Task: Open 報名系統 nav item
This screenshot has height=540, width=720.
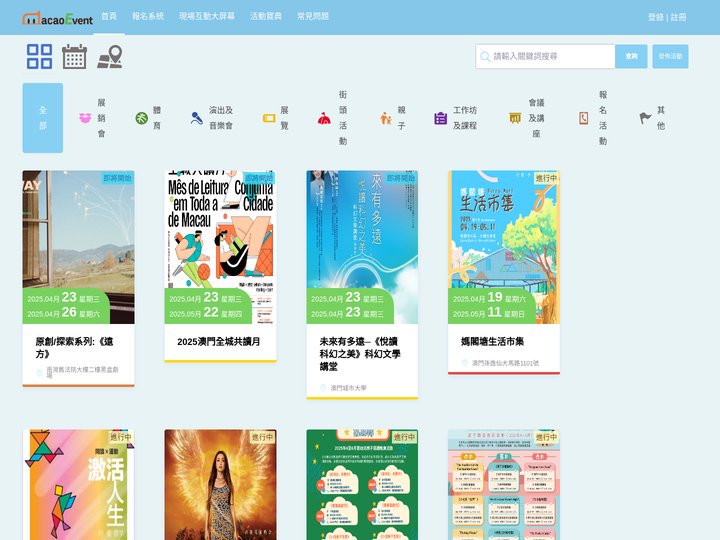Action: click(x=148, y=17)
